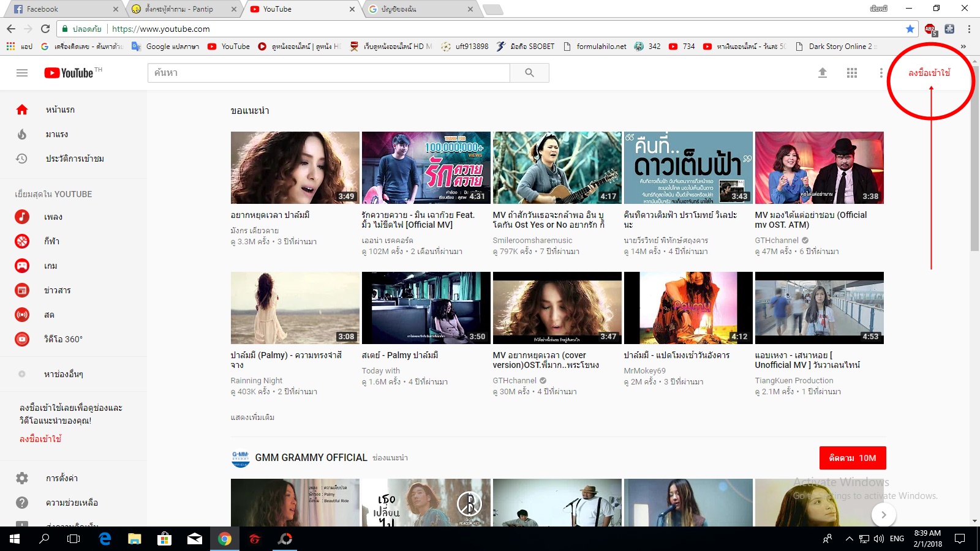Click the แสดงเพิ่มเติม show more link
Viewport: 980px width, 551px height.
(x=252, y=418)
